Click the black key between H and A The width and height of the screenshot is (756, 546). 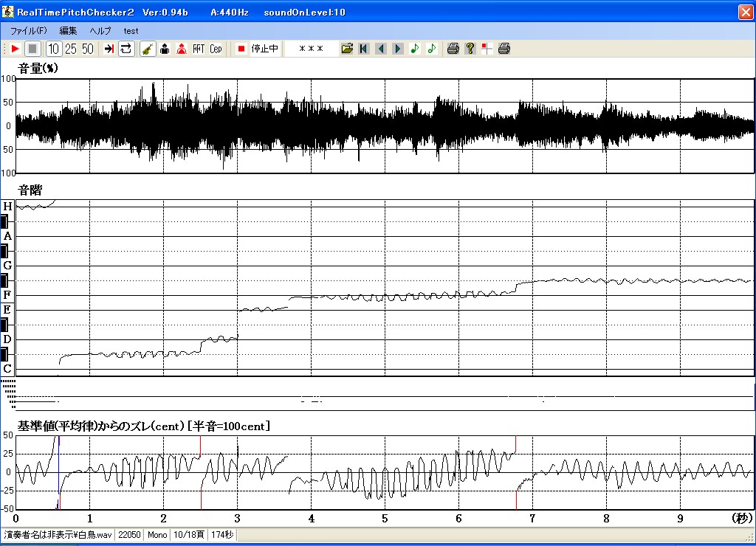4,221
